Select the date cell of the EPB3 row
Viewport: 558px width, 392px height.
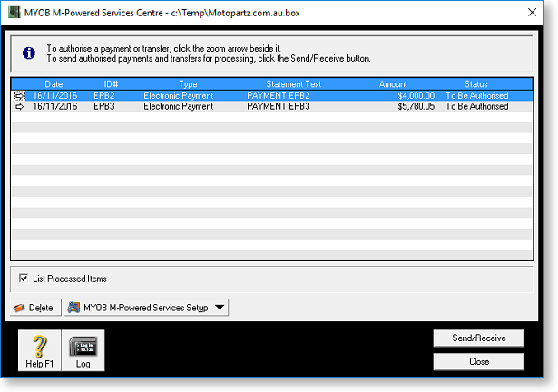pyautogui.click(x=54, y=106)
